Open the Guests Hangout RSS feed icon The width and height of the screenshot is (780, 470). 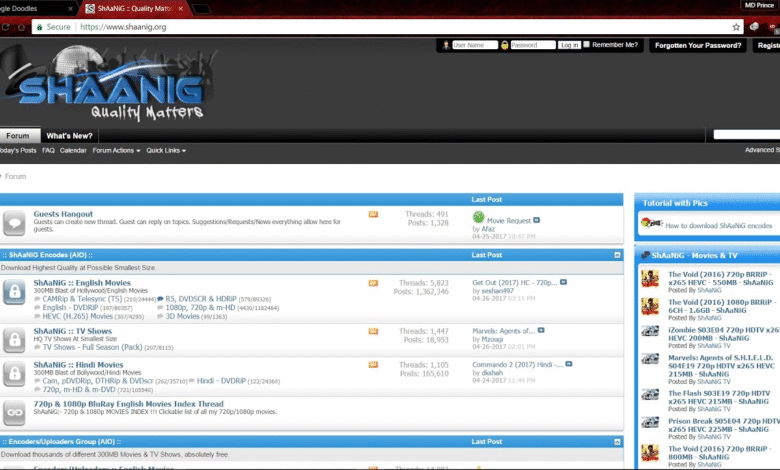(373, 214)
